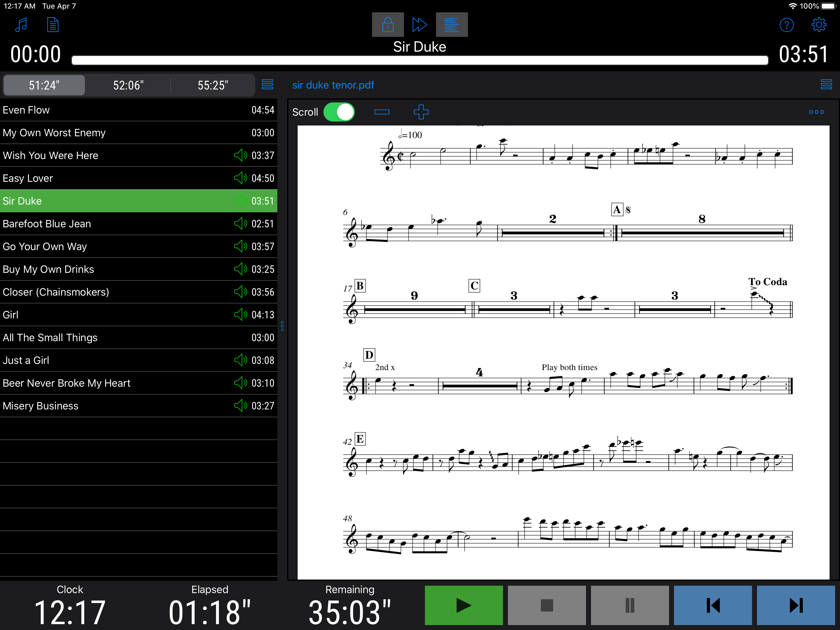Open the settings gear icon
This screenshot has width=840, height=630.
[818, 25]
